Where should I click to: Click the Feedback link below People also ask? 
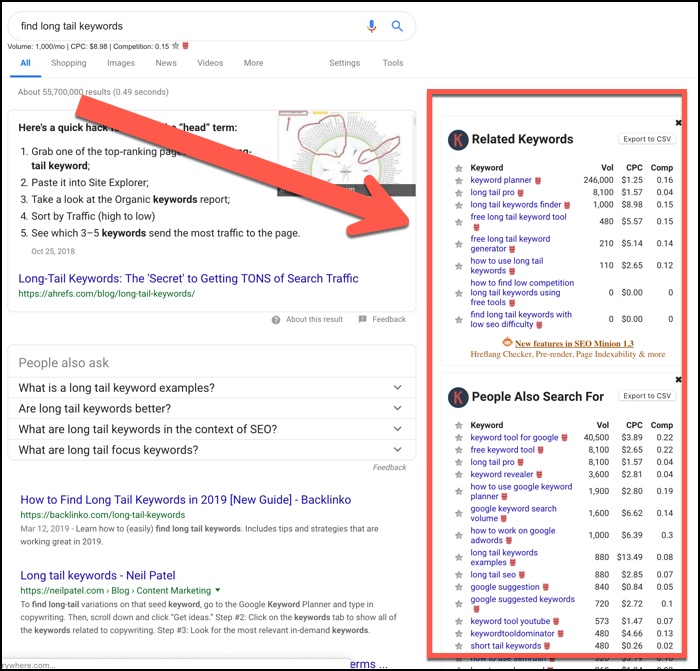click(389, 467)
